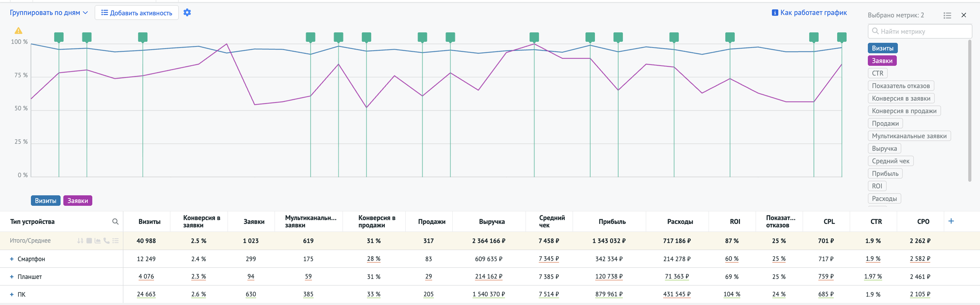Open Группировать по дням dropdown
Image resolution: width=980 pixels, height=305 pixels.
49,13
